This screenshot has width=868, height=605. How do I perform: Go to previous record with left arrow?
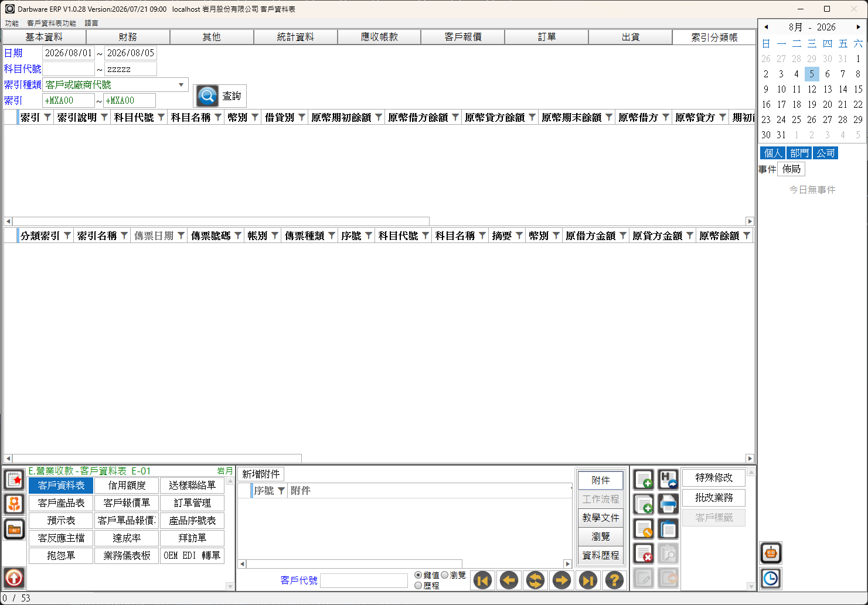tap(509, 580)
